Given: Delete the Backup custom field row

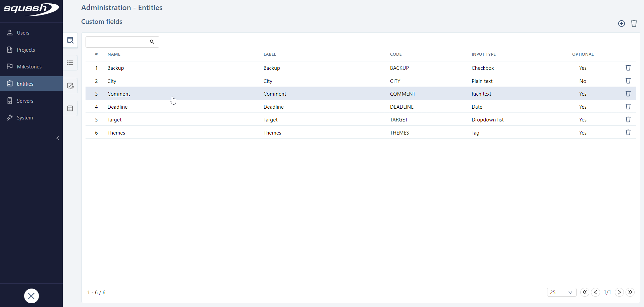Looking at the screenshot, I should click(628, 68).
